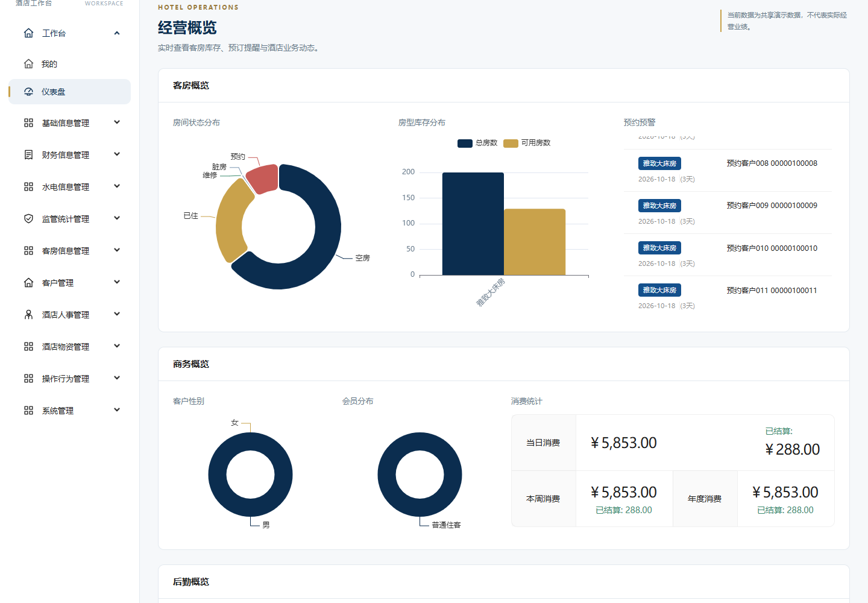
Task: Click the 预约客户008 00000100008 text
Action: click(772, 163)
